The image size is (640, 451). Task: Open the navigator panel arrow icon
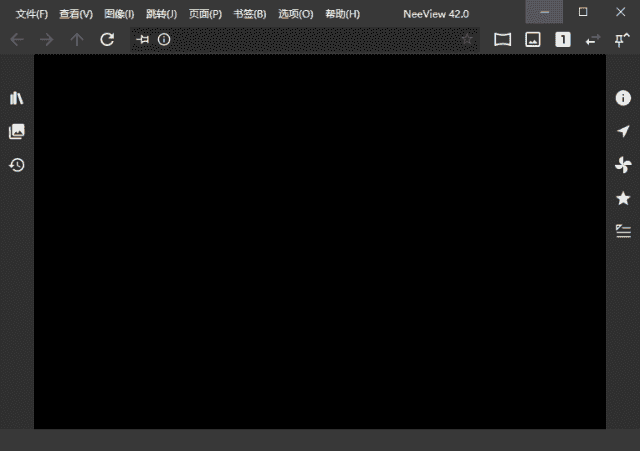coord(623,131)
